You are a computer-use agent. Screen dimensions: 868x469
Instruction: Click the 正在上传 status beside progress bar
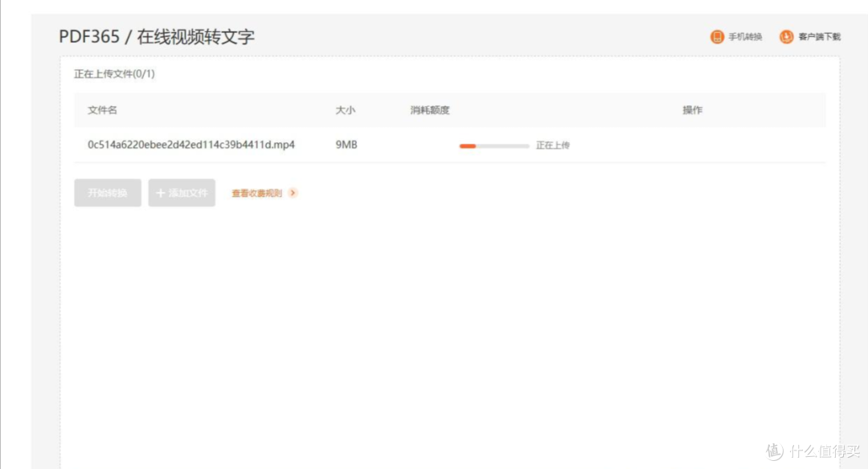click(x=552, y=145)
